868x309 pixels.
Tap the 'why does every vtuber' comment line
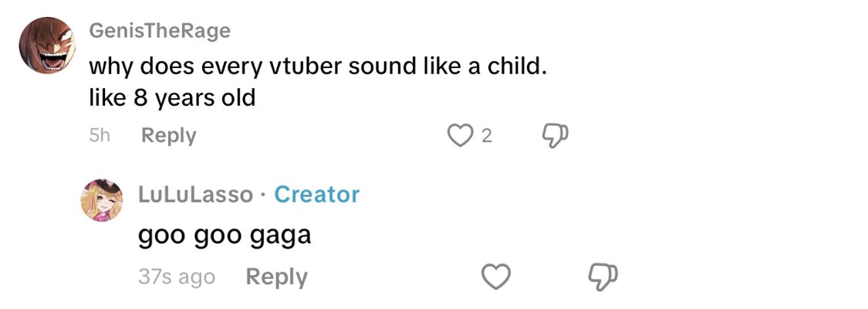point(318,66)
